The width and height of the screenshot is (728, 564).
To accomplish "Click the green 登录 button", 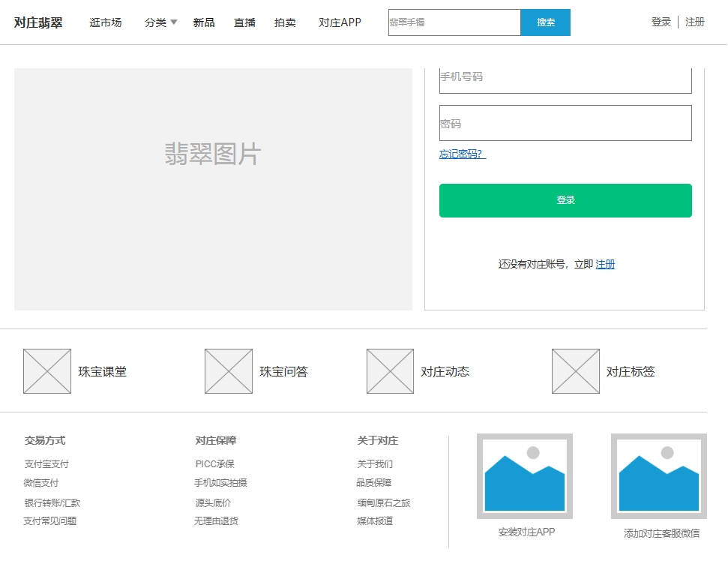I will (x=565, y=200).
